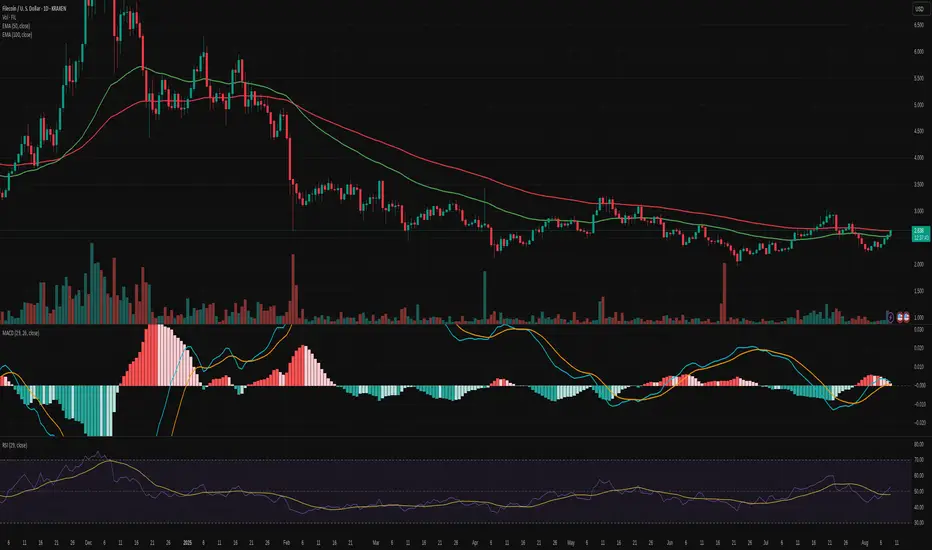Viewport: 932px width, 550px height.
Task: Click the Apr label on the time axis
Action: coord(475,543)
